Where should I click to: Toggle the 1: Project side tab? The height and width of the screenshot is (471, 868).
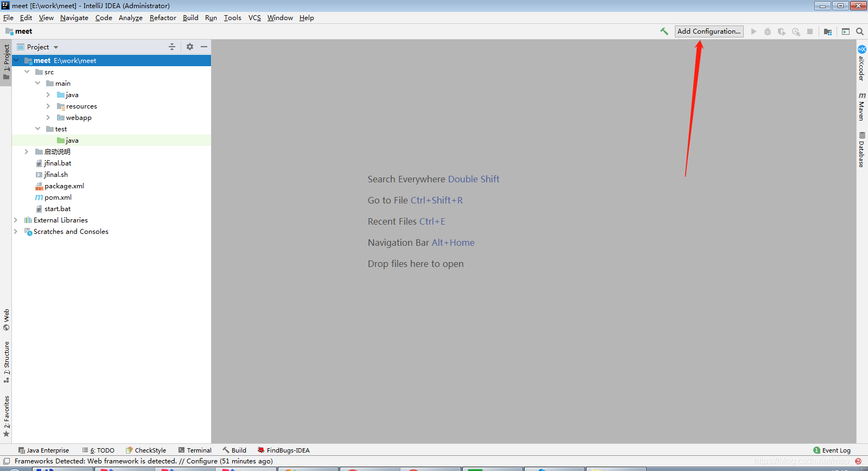(6, 62)
